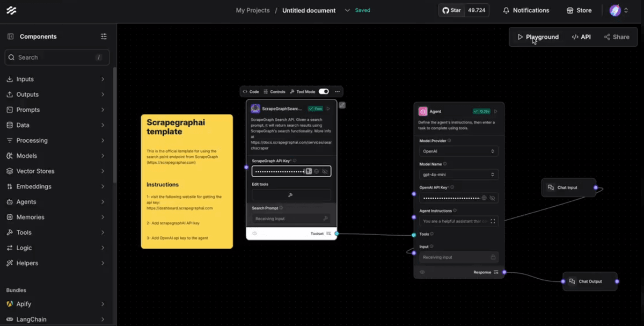
Task: Toggle visibility of the ScrapeGraph API Key
Action: pyautogui.click(x=324, y=171)
